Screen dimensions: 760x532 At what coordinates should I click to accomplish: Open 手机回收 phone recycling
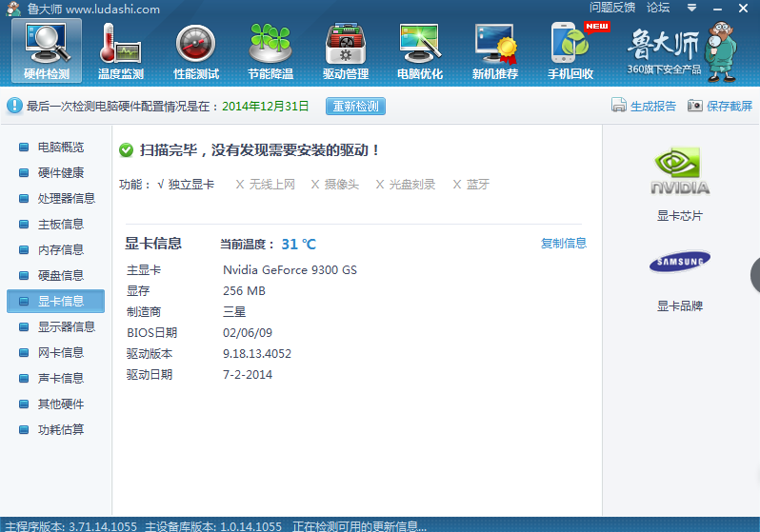coord(570,50)
